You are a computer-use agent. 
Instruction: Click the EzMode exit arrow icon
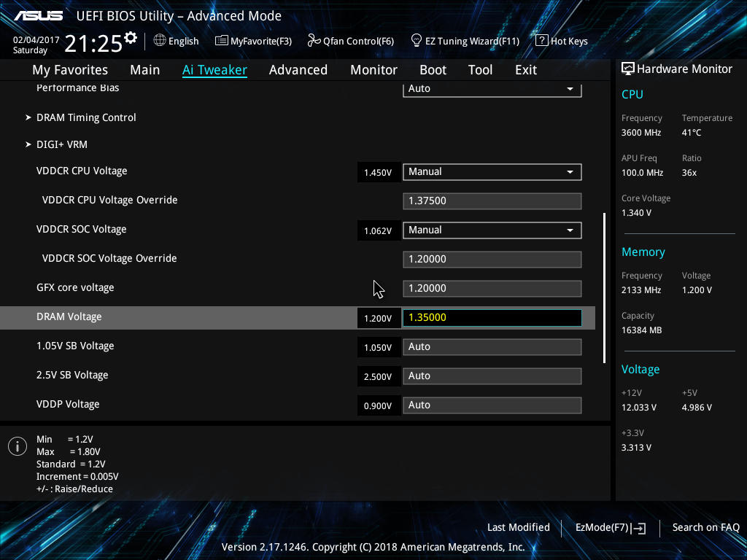[x=639, y=528]
